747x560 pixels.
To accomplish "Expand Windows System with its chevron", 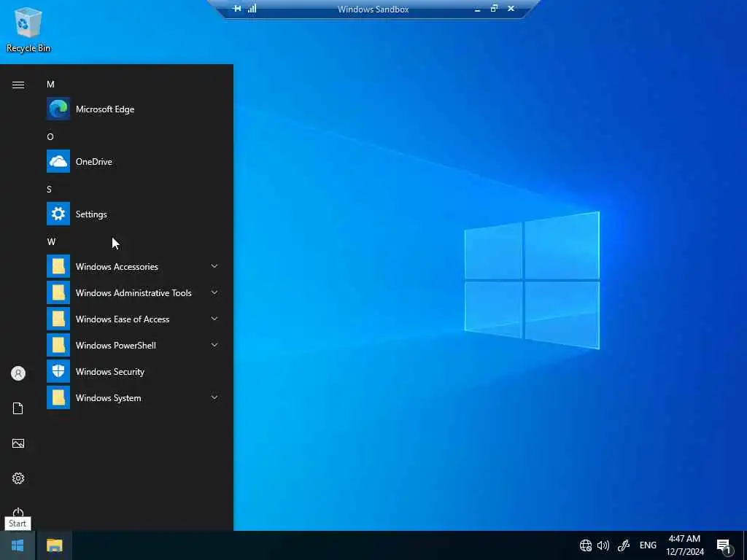I will pos(214,397).
